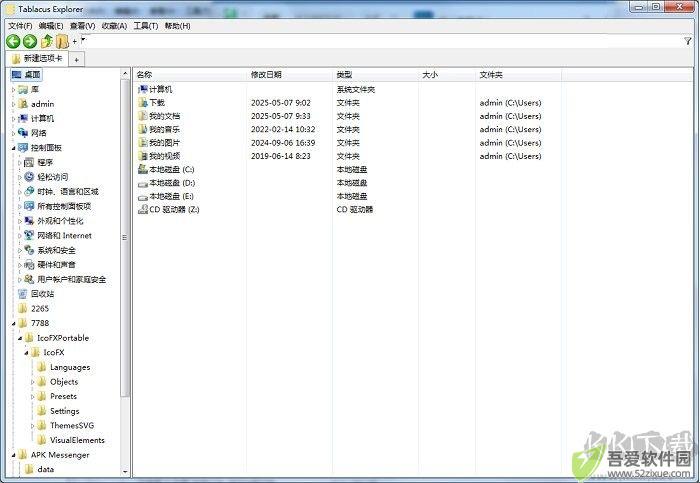
Task: Select the Languages folder in tree
Action: point(70,367)
